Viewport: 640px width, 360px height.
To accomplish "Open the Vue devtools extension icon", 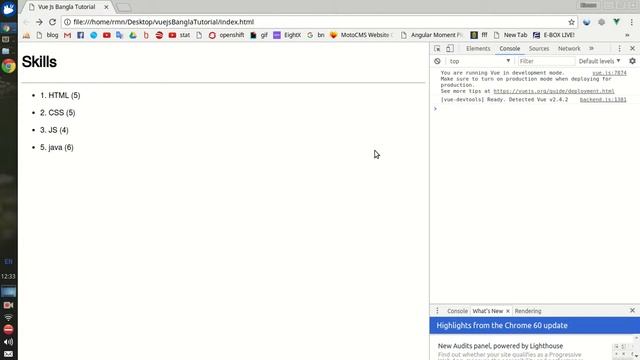I will 616,22.
